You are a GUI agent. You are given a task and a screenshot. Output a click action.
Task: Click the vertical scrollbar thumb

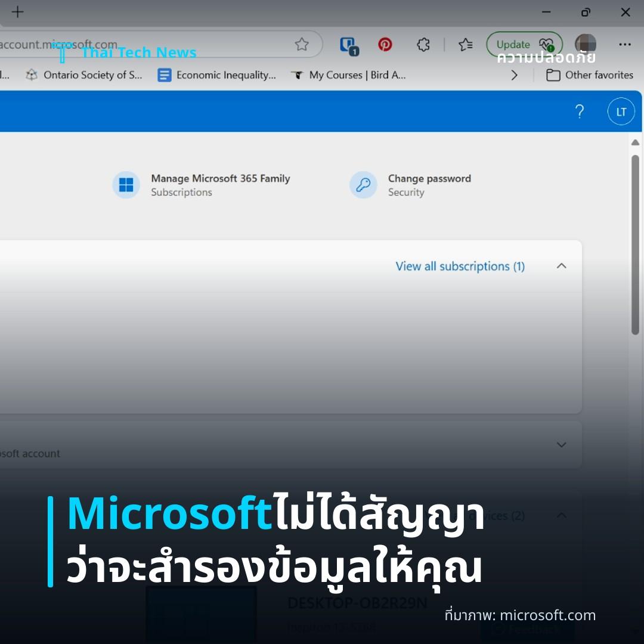pyautogui.click(x=635, y=245)
